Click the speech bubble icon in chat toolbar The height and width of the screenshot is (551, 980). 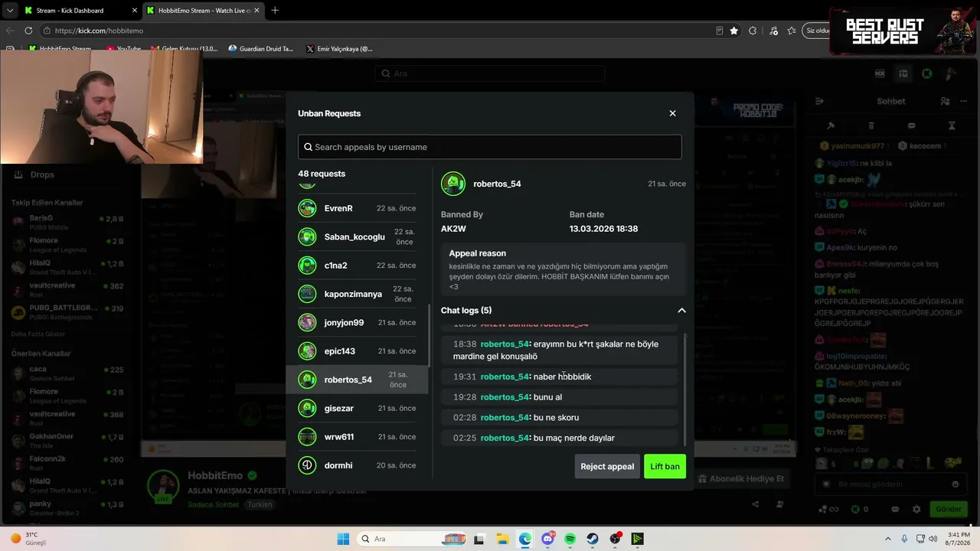(x=911, y=126)
